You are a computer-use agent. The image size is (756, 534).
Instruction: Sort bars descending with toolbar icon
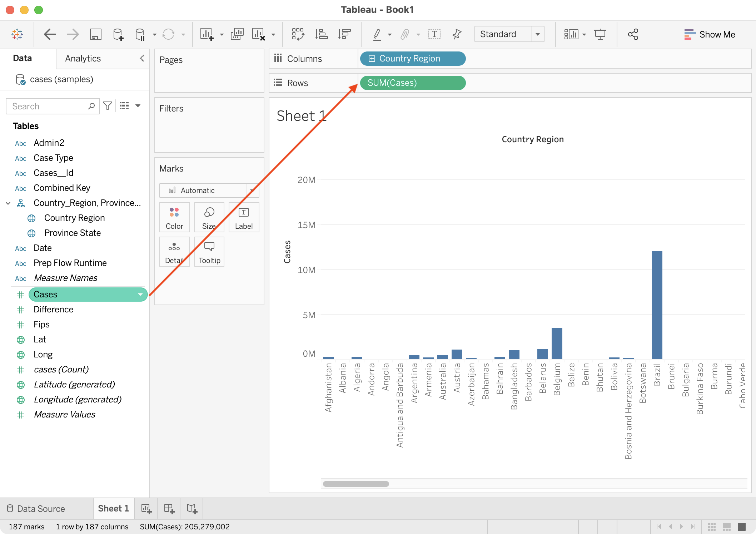[x=344, y=34]
